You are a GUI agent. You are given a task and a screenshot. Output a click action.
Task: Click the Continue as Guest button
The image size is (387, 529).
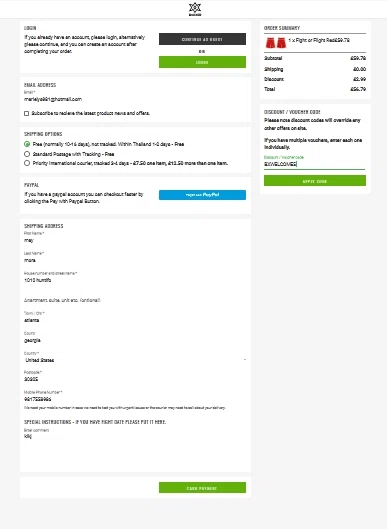tap(202, 39)
